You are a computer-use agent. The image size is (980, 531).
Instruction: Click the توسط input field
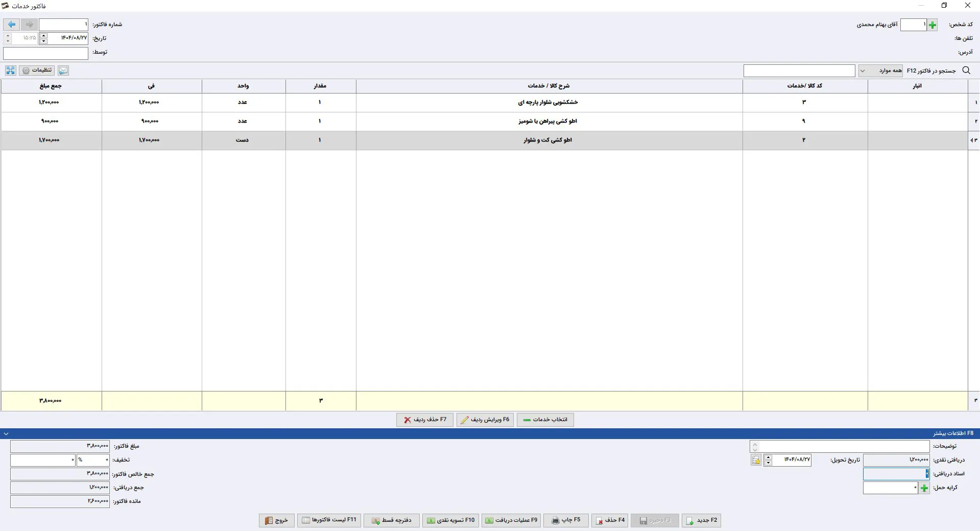[x=45, y=53]
